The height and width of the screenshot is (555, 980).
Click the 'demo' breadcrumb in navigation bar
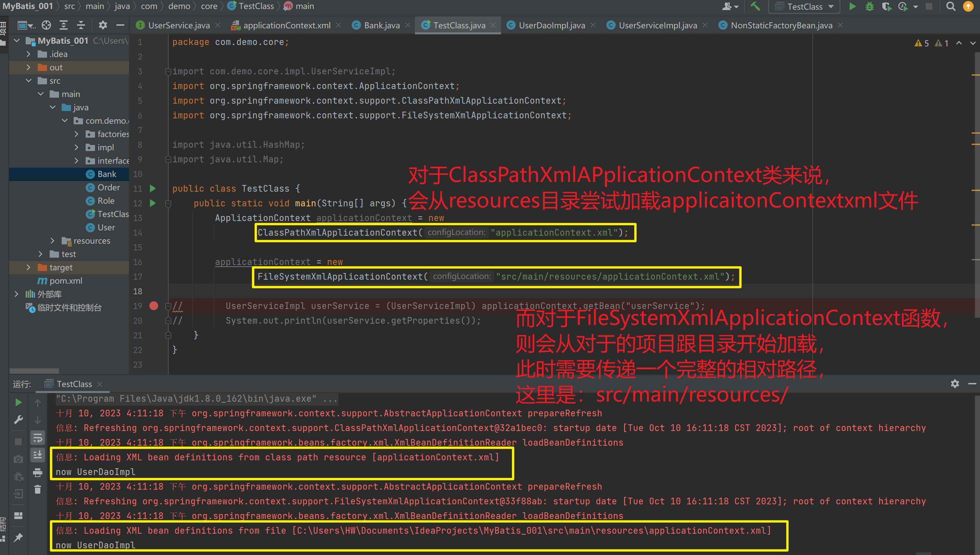pyautogui.click(x=179, y=6)
